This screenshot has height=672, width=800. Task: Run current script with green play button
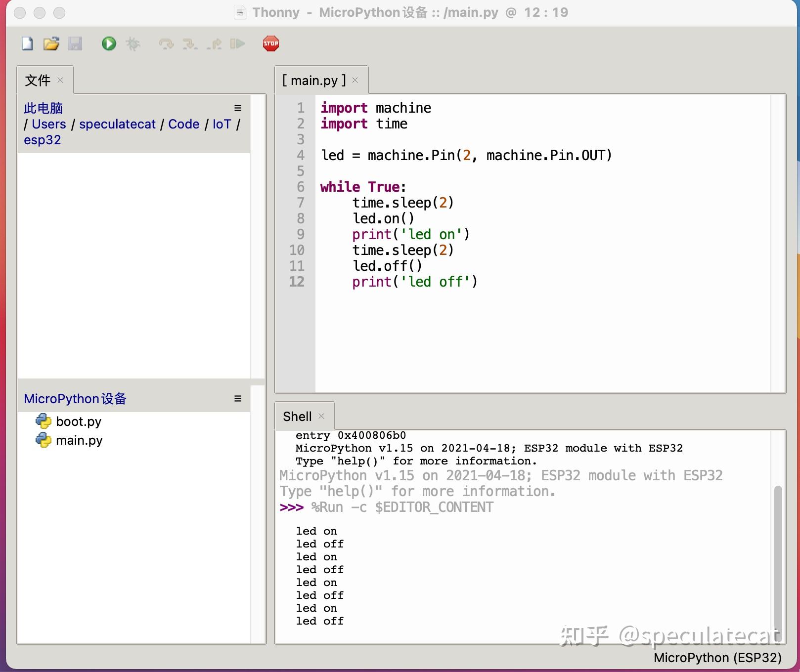click(x=108, y=44)
